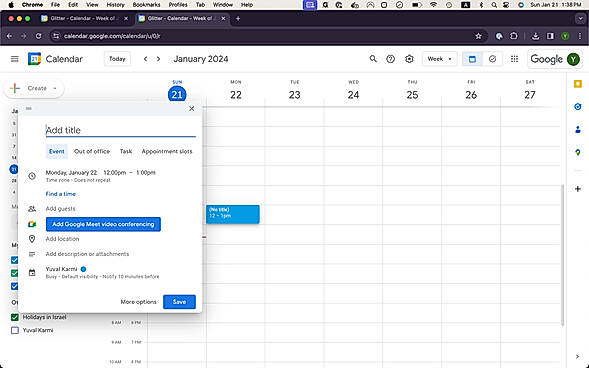Viewport: 589px width, 368px height.
Task: Open a new Chrome tab
Action: pyautogui.click(x=238, y=18)
